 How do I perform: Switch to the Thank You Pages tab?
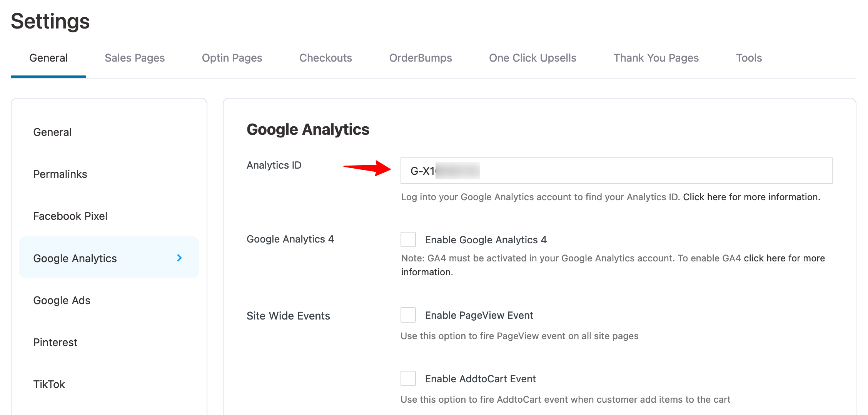pyautogui.click(x=656, y=58)
